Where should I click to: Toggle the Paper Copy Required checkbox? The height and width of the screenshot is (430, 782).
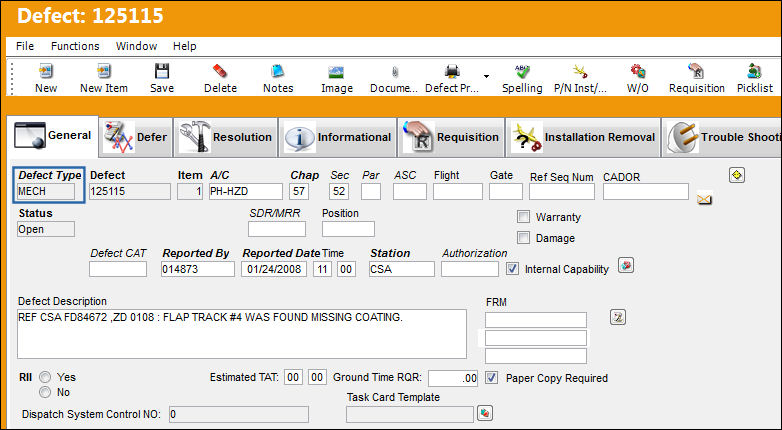tap(491, 377)
